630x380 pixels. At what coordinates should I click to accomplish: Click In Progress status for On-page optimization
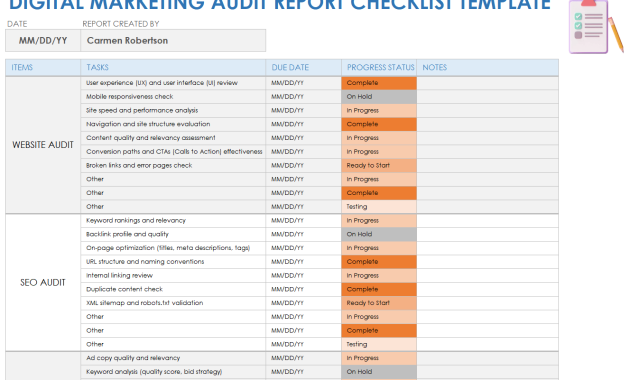(x=379, y=248)
